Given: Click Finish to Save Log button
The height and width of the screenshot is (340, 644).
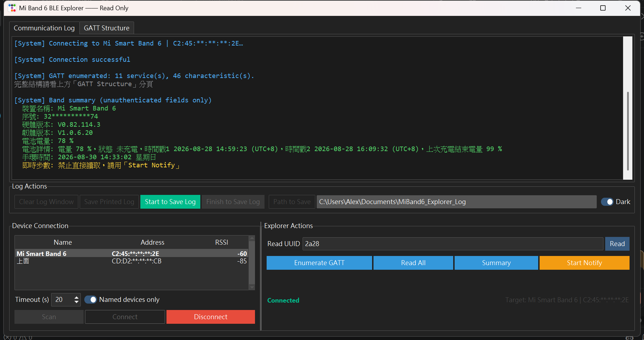Looking at the screenshot, I should [x=233, y=202].
